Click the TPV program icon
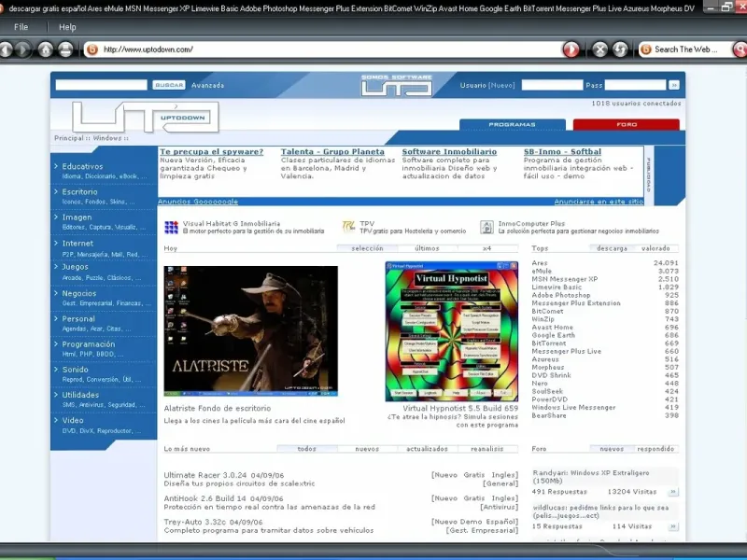The width and height of the screenshot is (747, 560). [x=348, y=227]
